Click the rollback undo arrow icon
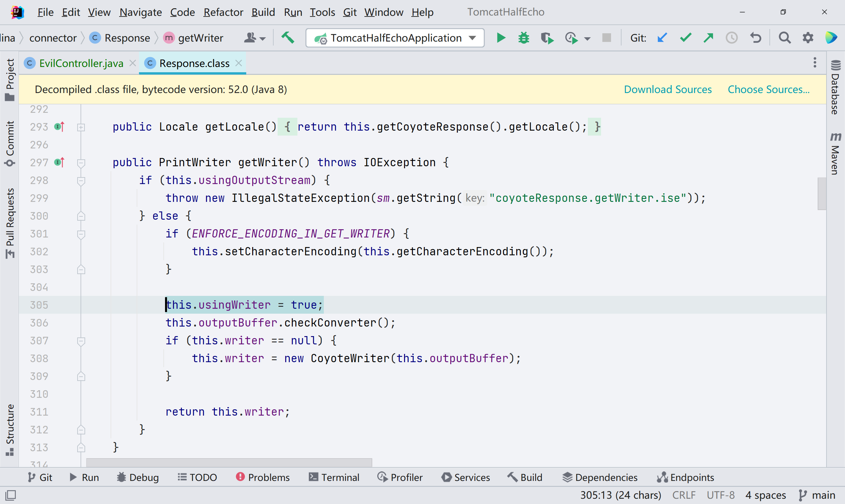 click(755, 38)
